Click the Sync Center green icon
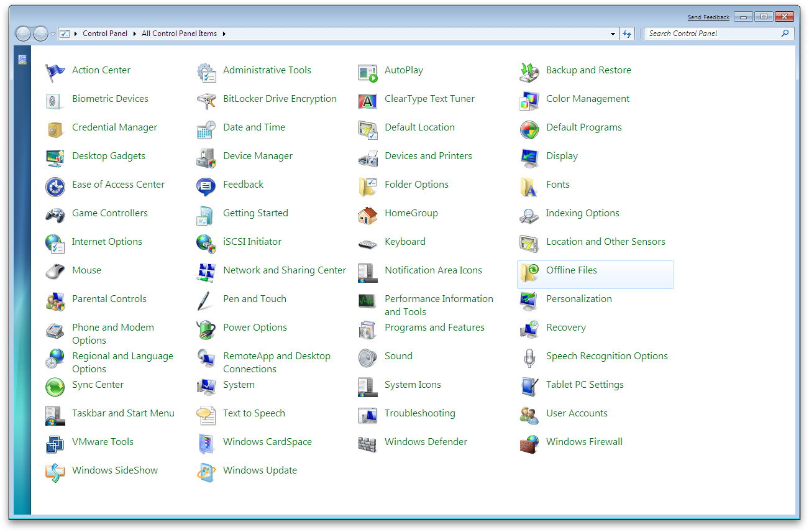The height and width of the screenshot is (532, 809). [x=55, y=386]
